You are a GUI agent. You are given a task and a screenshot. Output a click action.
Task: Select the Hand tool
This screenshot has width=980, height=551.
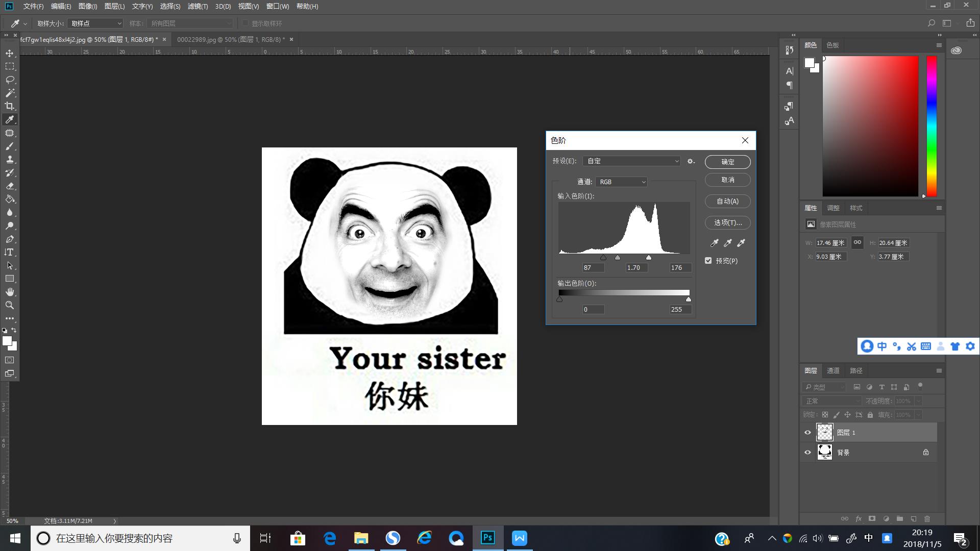[x=10, y=292]
